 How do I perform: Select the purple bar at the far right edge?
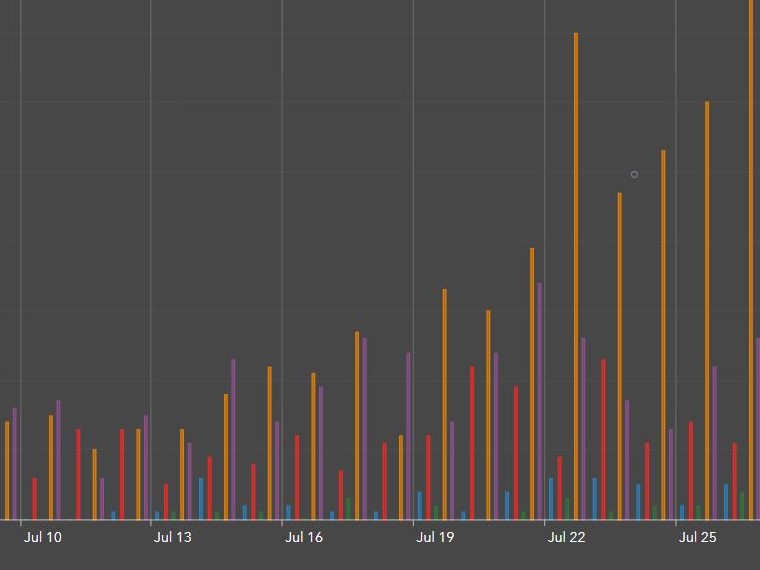coord(758,428)
